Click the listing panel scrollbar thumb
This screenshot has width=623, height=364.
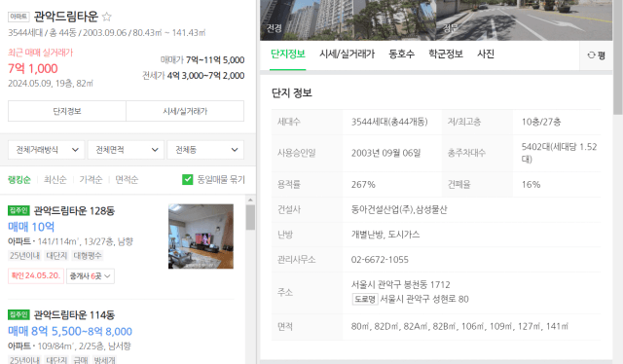click(x=250, y=217)
